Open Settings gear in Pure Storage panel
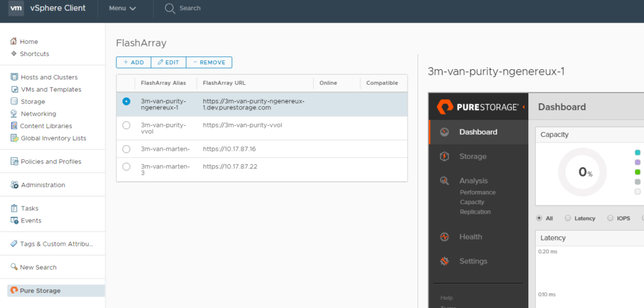Viewport: 644px width, 308px height. click(445, 261)
